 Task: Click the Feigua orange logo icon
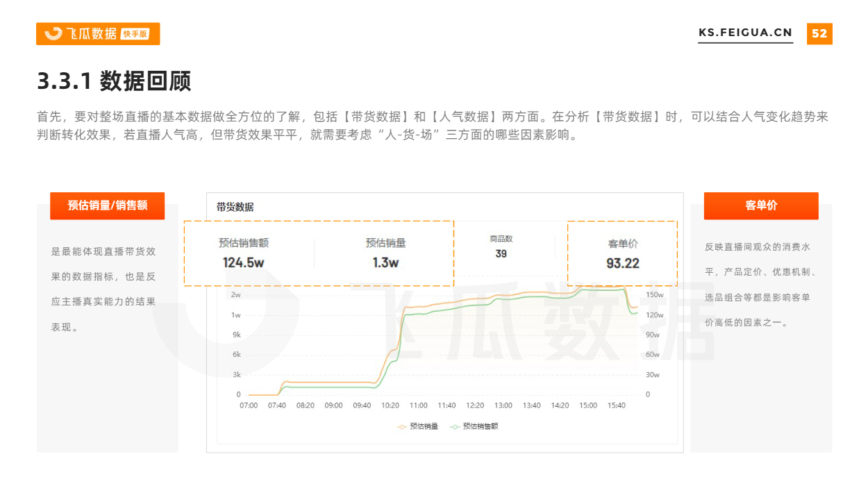tap(53, 33)
